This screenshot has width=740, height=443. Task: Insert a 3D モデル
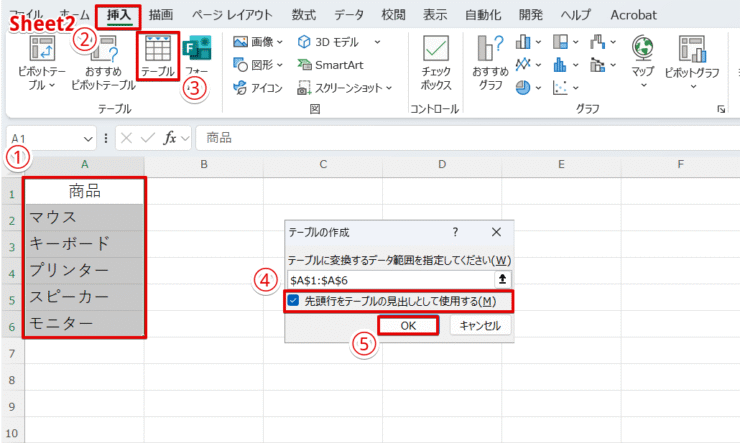328,42
